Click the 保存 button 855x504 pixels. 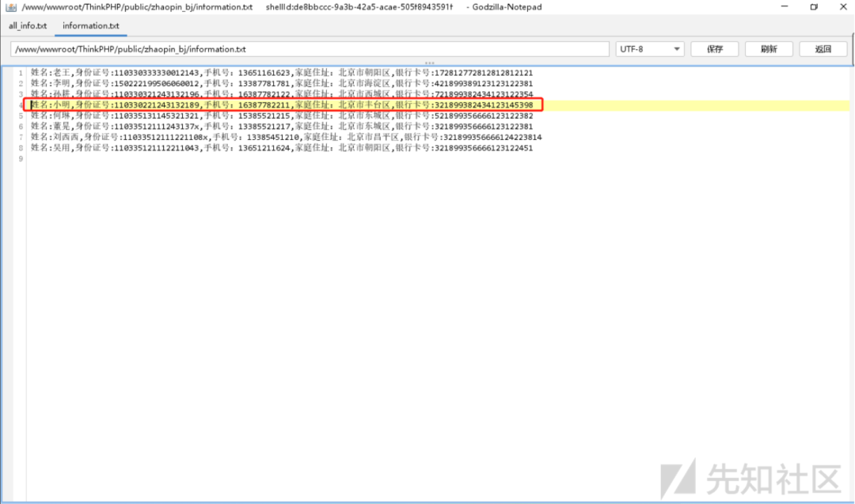pyautogui.click(x=714, y=49)
